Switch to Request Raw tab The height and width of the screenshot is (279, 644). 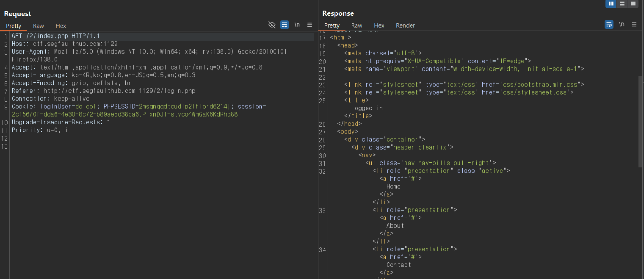(x=38, y=26)
